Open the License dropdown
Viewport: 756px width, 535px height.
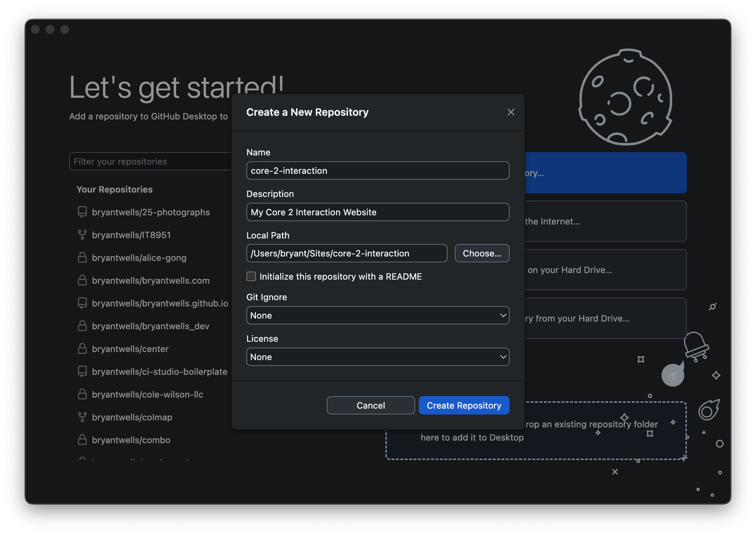378,357
